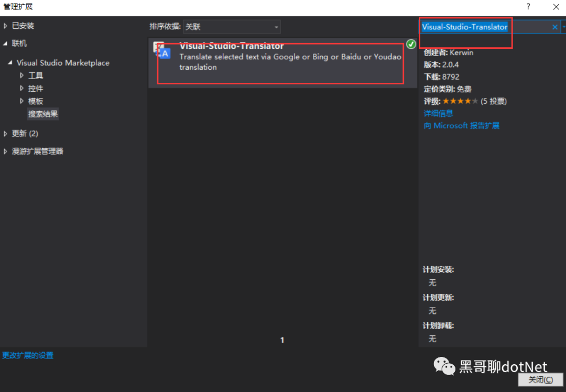Collapse the Visual Studio Marketplace node

pyautogui.click(x=10, y=62)
